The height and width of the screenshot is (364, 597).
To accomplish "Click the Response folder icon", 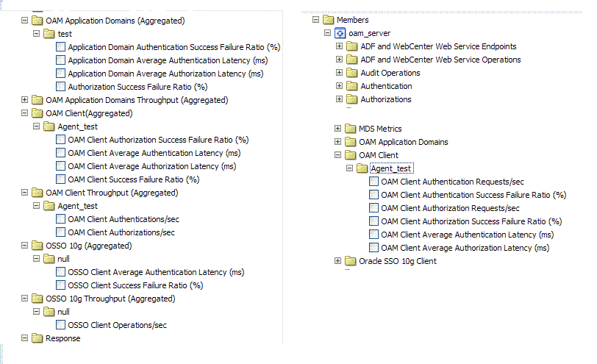I will click(x=37, y=338).
